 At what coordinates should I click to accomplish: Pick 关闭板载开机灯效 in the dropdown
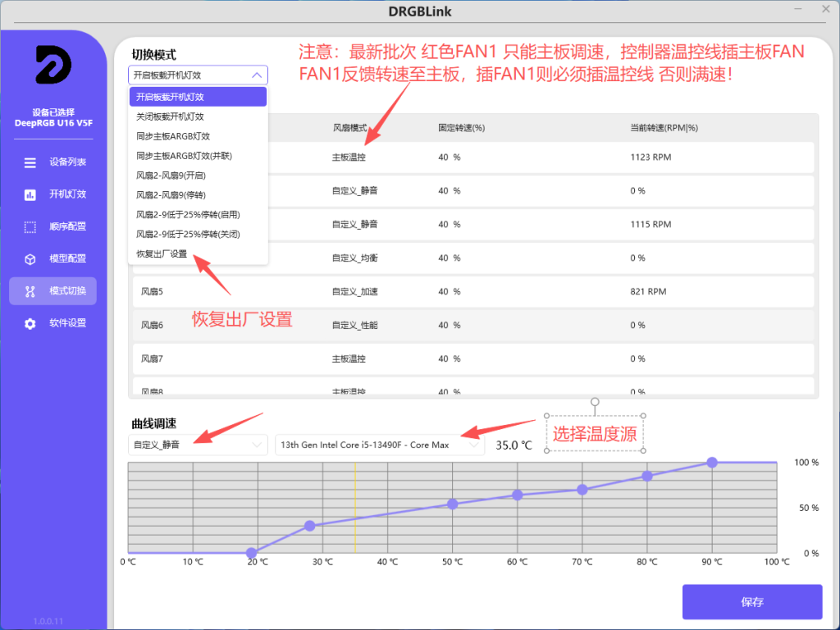coord(170,116)
